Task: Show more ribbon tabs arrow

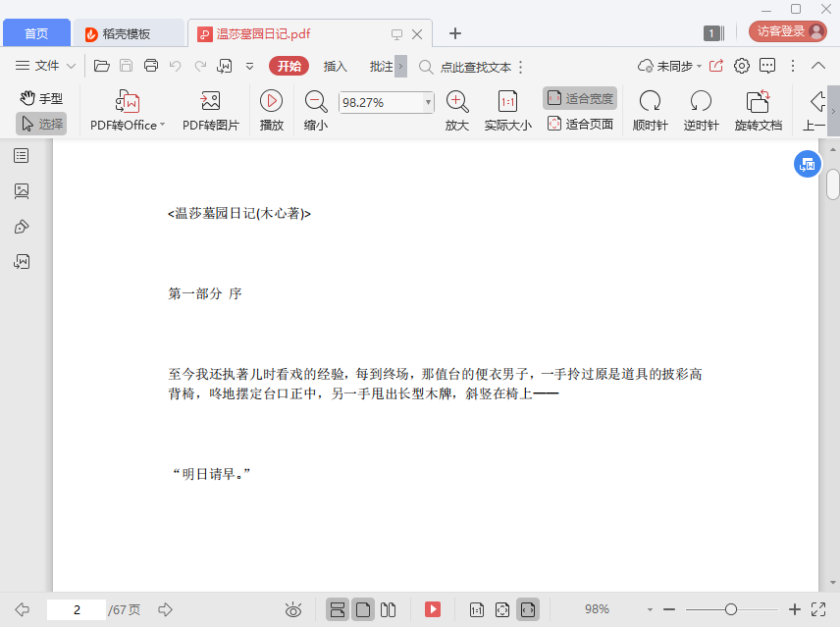Action: pos(400,67)
